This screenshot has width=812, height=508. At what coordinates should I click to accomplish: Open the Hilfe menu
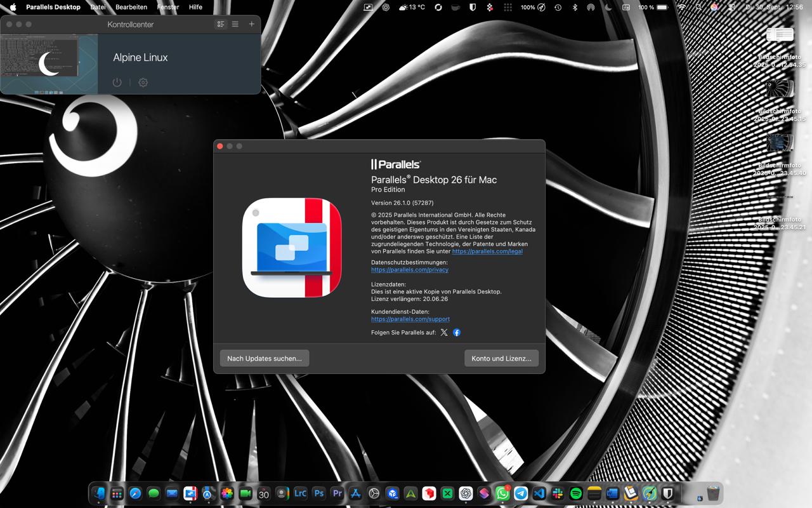(x=195, y=7)
